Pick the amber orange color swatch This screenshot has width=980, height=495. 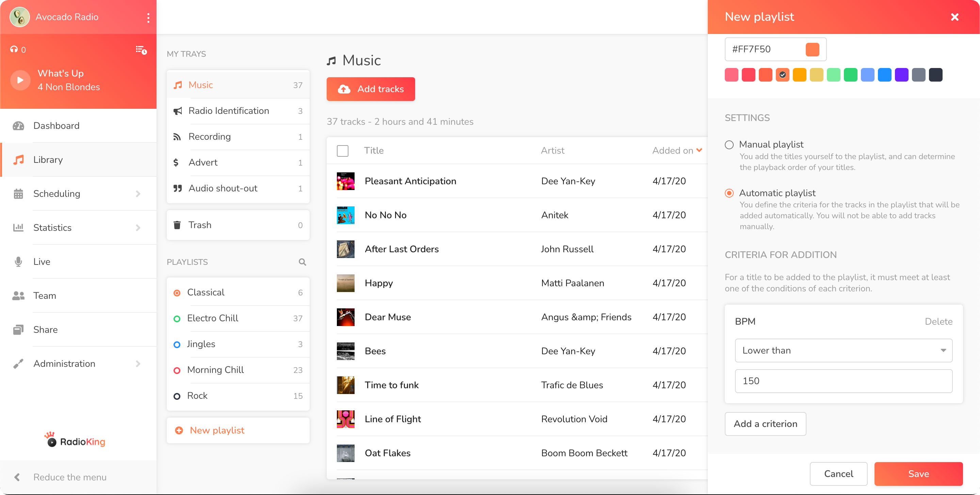799,75
